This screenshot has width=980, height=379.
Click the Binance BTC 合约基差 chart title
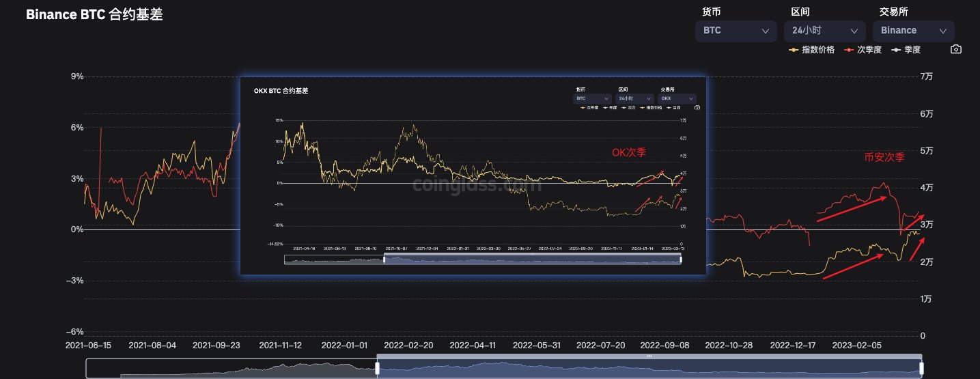click(x=94, y=14)
